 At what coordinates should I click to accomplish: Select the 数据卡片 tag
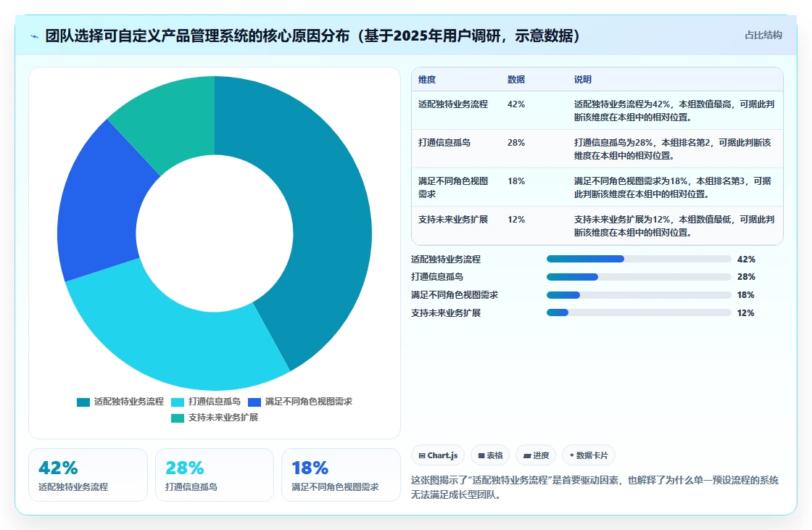coord(589,455)
